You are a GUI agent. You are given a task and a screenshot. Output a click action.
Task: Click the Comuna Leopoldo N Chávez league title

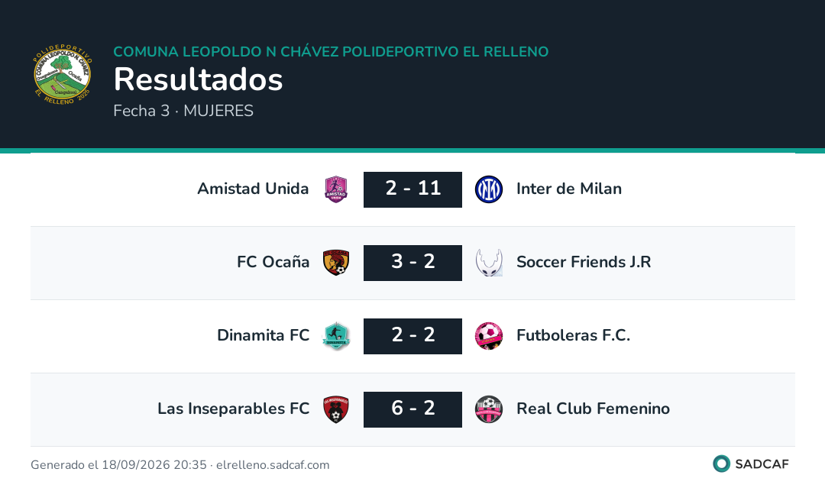(x=331, y=52)
